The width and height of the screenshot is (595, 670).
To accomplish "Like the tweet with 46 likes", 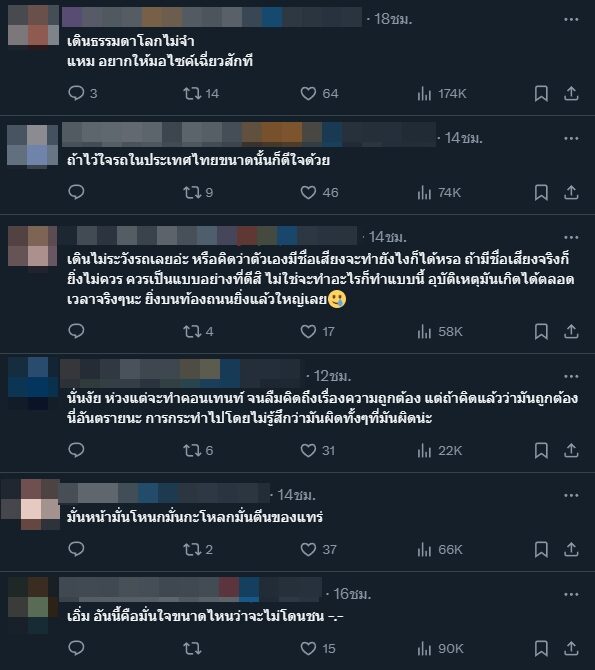I will click(x=308, y=192).
